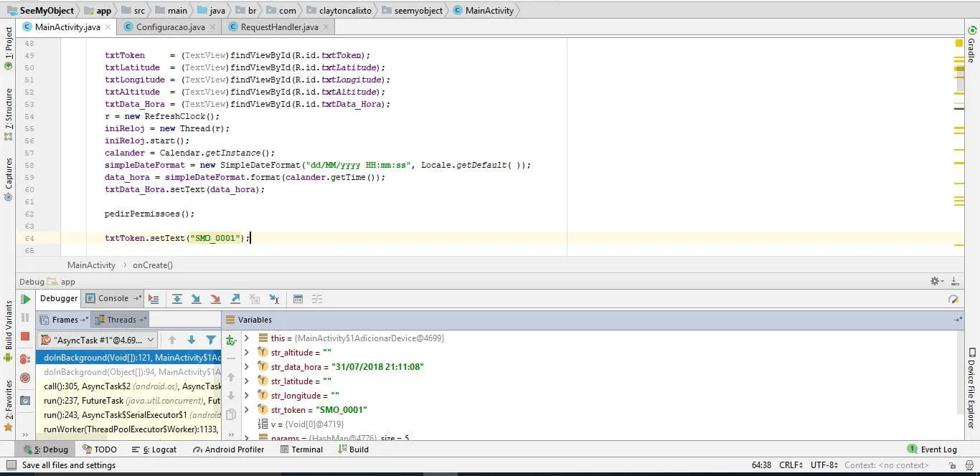Screen dimensions: 980x476
Task: Click the Step Over debugger icon
Action: pyautogui.click(x=176, y=299)
